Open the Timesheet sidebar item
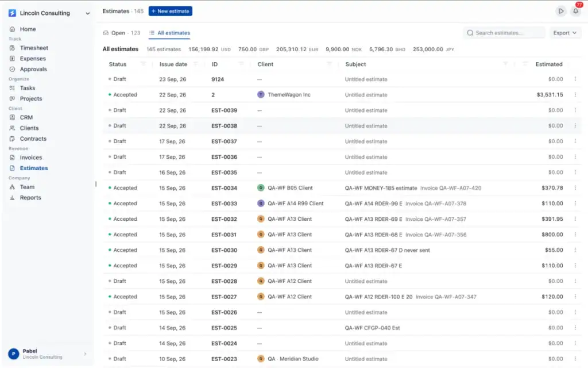The width and height of the screenshot is (588, 368). (x=34, y=48)
